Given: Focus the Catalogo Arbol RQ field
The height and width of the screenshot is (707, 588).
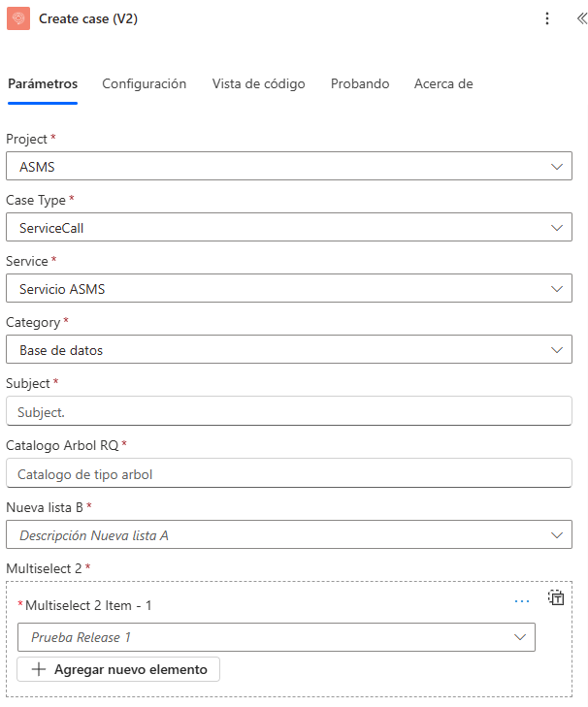Looking at the screenshot, I should tap(288, 474).
